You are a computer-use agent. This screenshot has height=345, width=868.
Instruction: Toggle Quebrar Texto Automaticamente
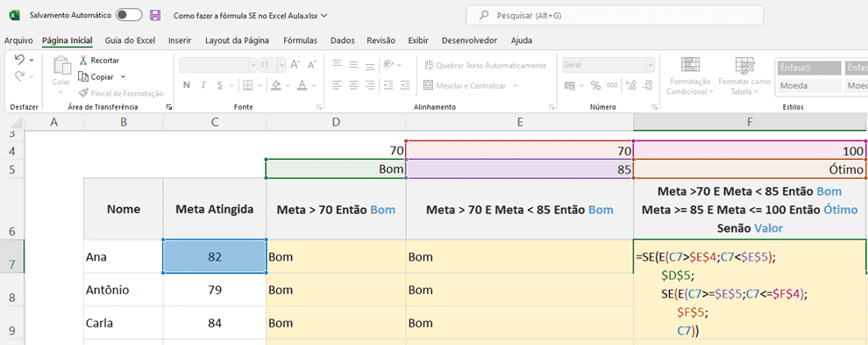(485, 66)
